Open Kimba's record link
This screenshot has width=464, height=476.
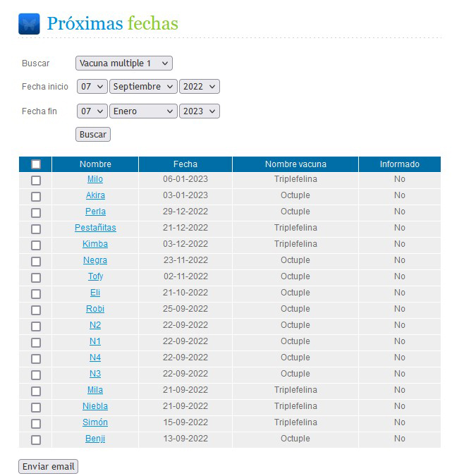pyautogui.click(x=95, y=244)
